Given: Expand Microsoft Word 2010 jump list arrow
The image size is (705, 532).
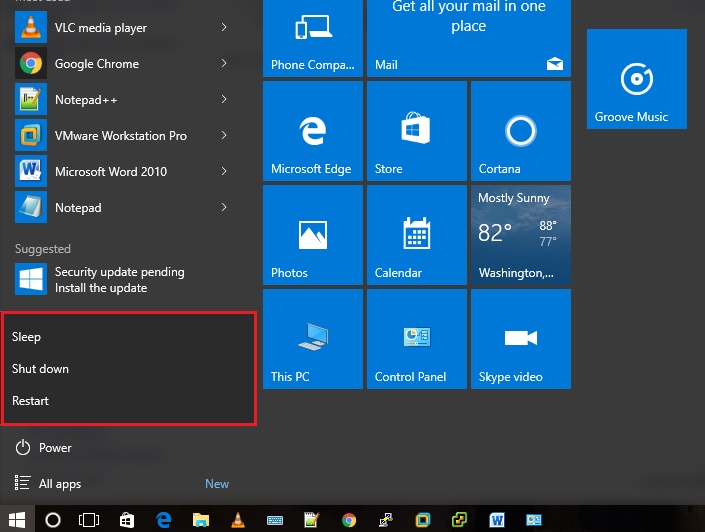Looking at the screenshot, I should tap(224, 171).
